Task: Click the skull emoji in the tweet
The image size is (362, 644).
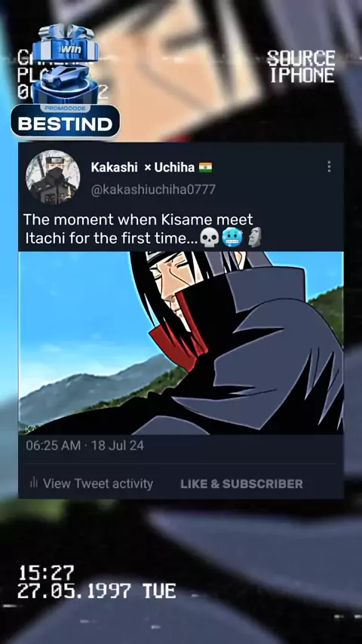Action: tap(210, 238)
